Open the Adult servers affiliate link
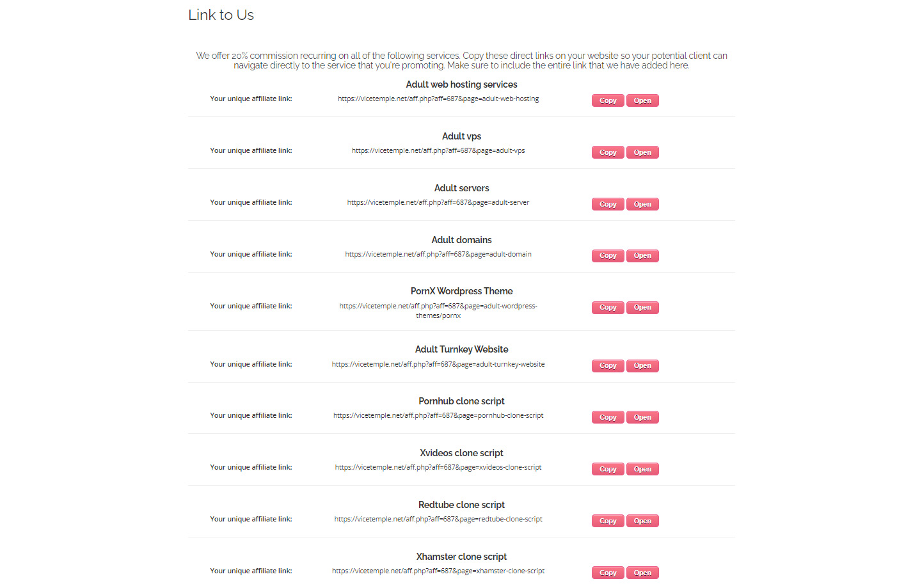897x588 pixels. coord(642,205)
